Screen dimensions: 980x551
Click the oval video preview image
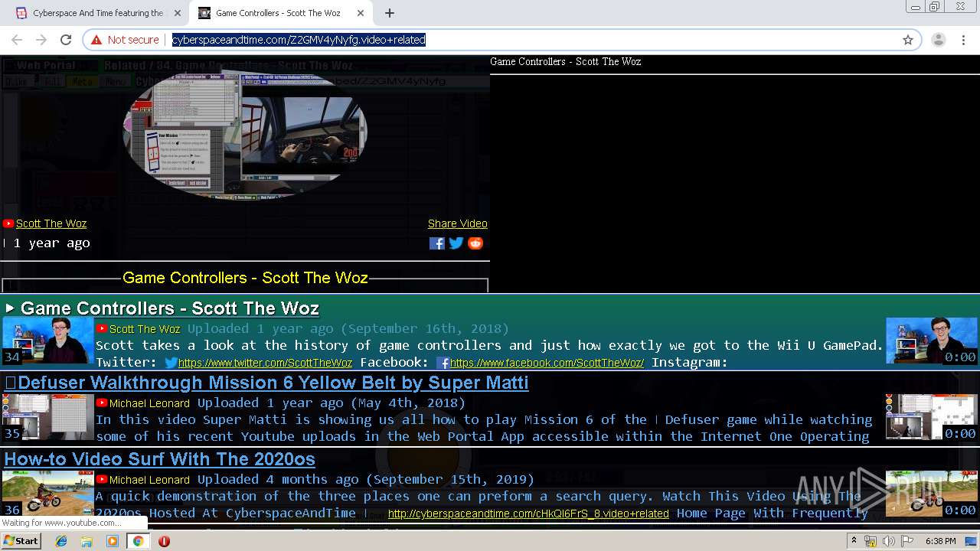[x=245, y=134]
